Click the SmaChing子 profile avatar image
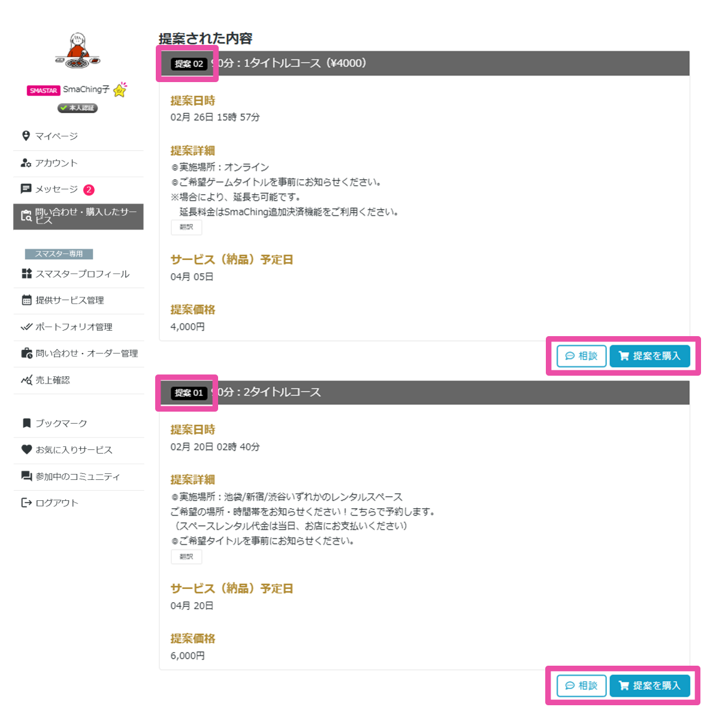719x728 pixels. point(78,51)
